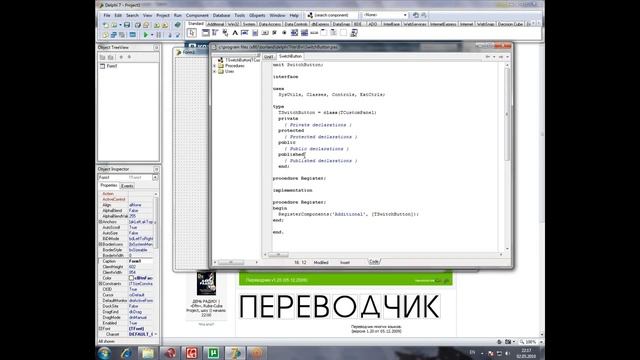Click the Toggle Form/Unit toolbar icon
Viewport: 640px width, 360px height.
tap(122, 35)
